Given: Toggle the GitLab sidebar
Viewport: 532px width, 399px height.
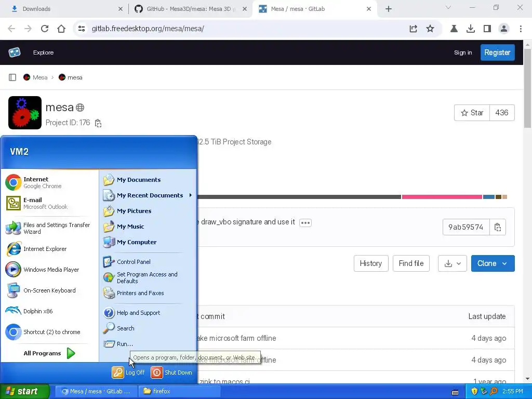Looking at the screenshot, I should (x=12, y=77).
